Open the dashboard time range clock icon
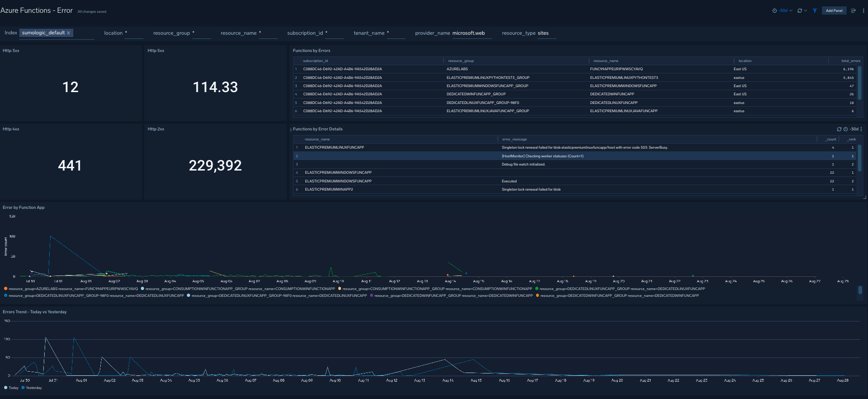Screen dimensions: 868x399 pyautogui.click(x=775, y=10)
